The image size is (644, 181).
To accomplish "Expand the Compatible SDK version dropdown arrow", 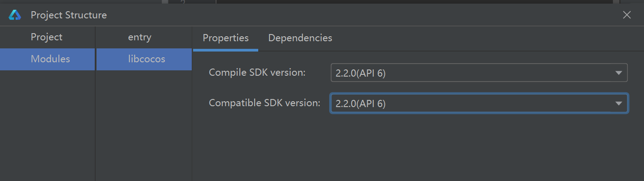I will 618,103.
